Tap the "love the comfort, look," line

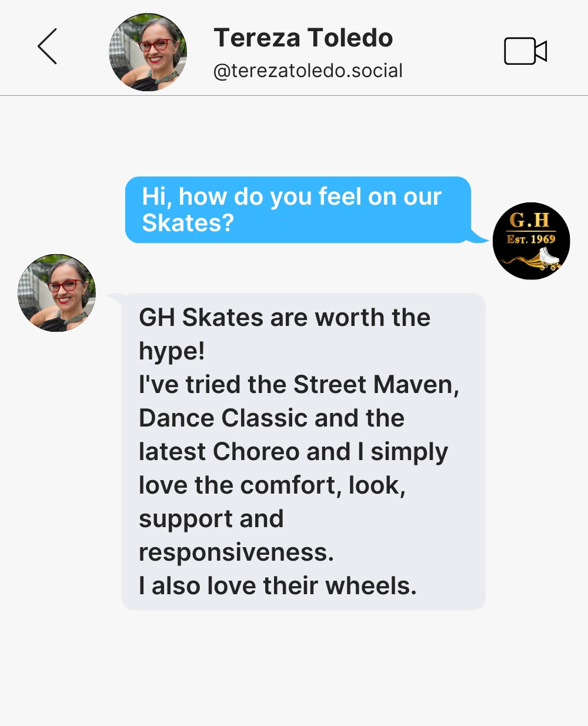tap(272, 486)
